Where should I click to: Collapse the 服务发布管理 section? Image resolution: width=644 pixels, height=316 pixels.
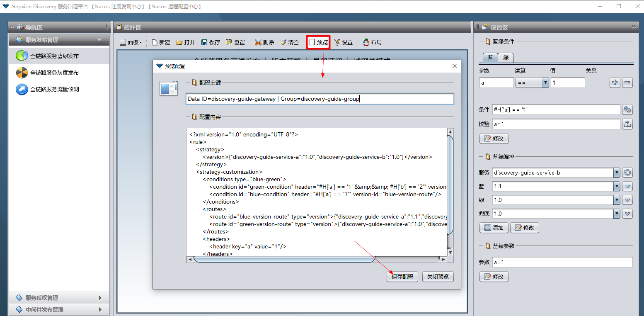pyautogui.click(x=59, y=40)
